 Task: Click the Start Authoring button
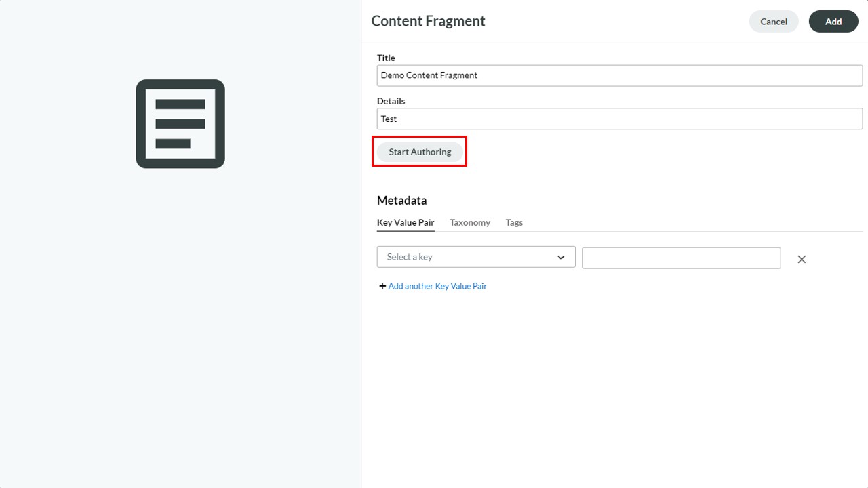coord(420,152)
